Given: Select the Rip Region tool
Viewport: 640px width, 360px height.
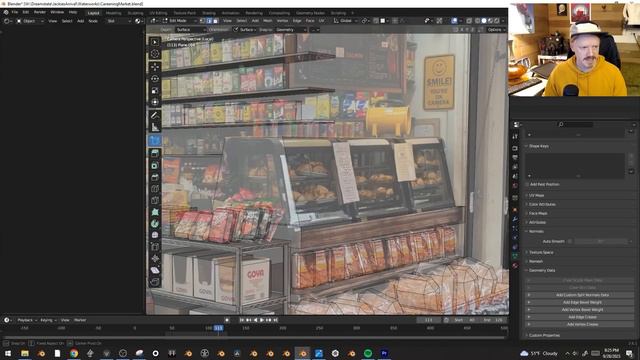Looking at the screenshot, I should point(155,282).
